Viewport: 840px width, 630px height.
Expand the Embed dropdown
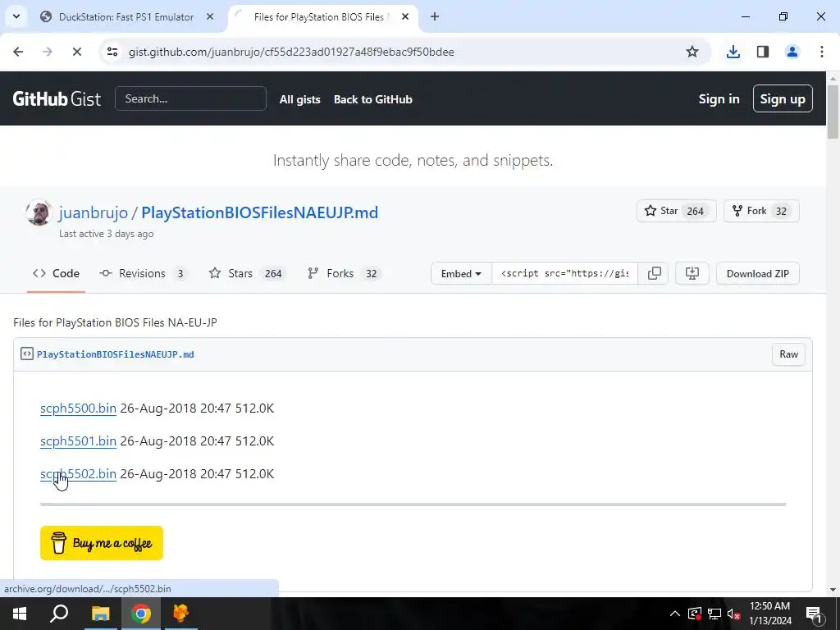[461, 274]
